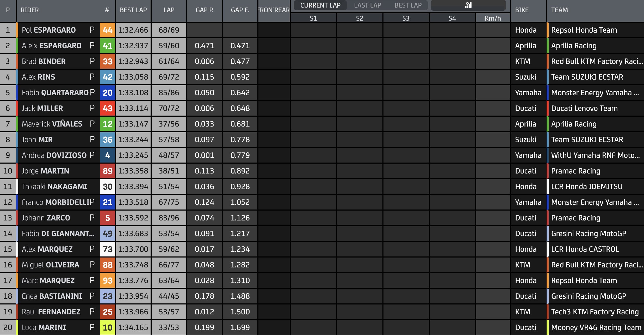Select rider Andrea DOVIZIOSO
The height and width of the screenshot is (335, 644).
point(54,155)
